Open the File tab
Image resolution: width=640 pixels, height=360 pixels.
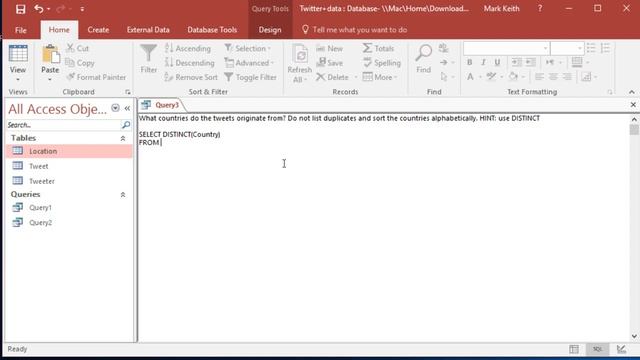[x=21, y=30]
